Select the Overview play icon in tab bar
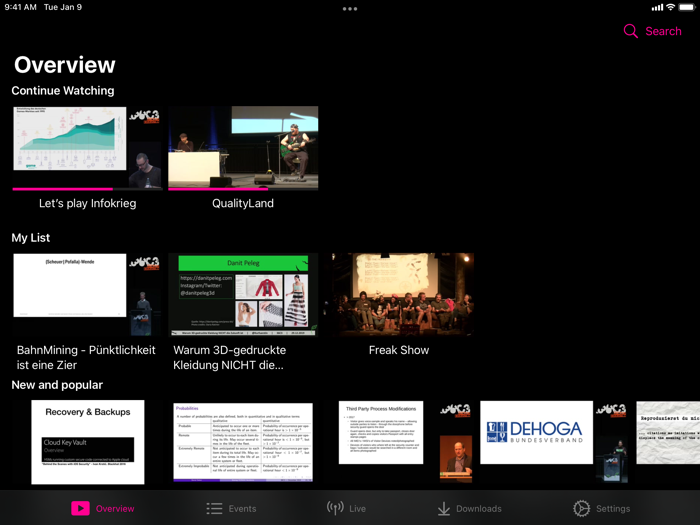Viewport: 700px width, 525px height. pyautogui.click(x=80, y=508)
